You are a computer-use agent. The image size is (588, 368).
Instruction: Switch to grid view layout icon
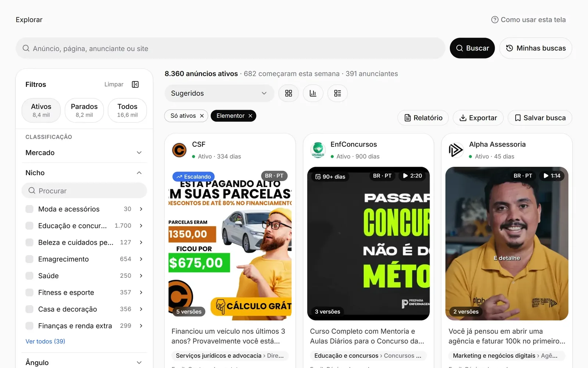(x=288, y=93)
